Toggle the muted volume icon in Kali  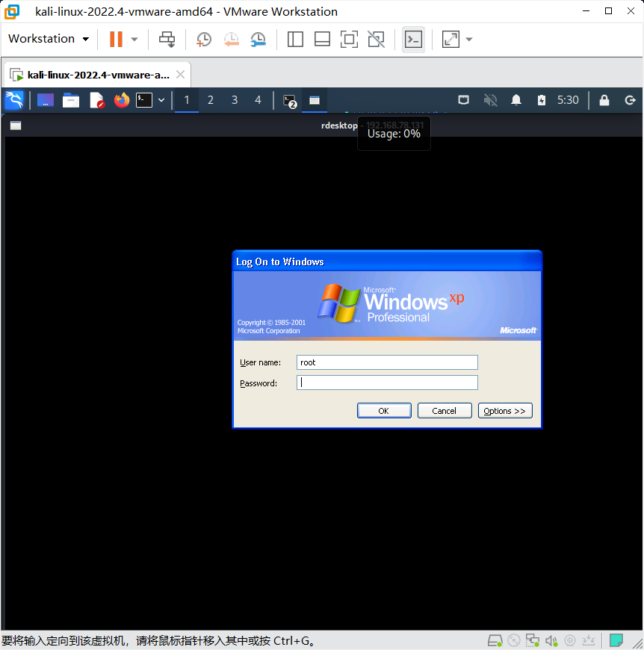tap(490, 100)
